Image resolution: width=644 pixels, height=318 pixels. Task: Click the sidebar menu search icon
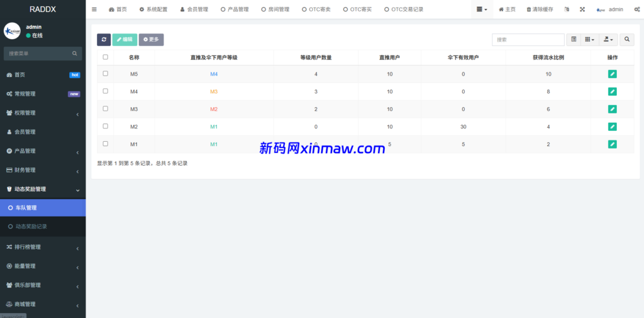pos(75,54)
